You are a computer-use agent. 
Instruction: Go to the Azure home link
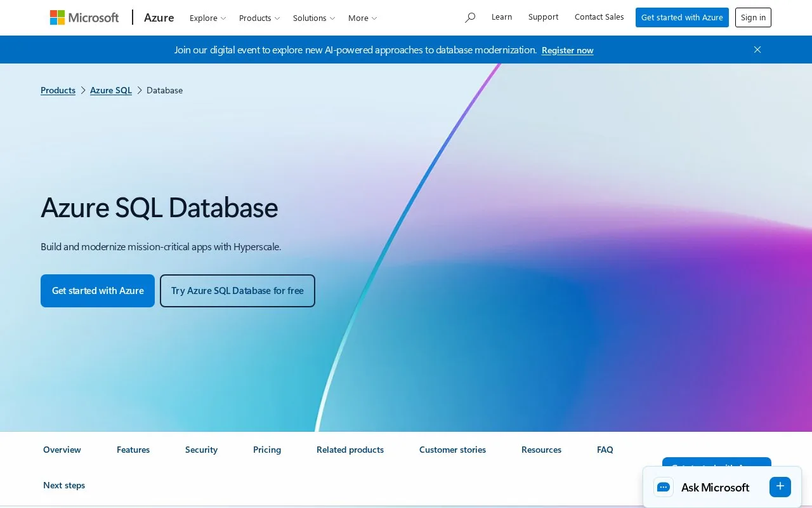click(x=159, y=18)
